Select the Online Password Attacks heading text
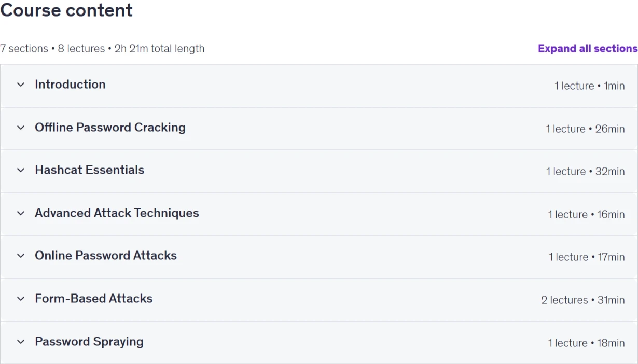Viewport: 638px width, 364px height. click(106, 255)
